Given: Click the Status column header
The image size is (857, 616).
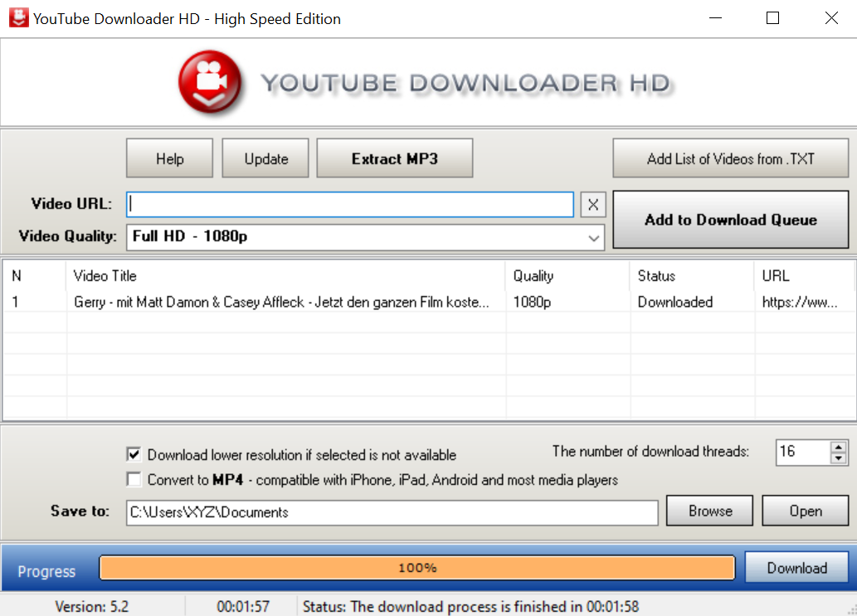Looking at the screenshot, I should tap(693, 276).
